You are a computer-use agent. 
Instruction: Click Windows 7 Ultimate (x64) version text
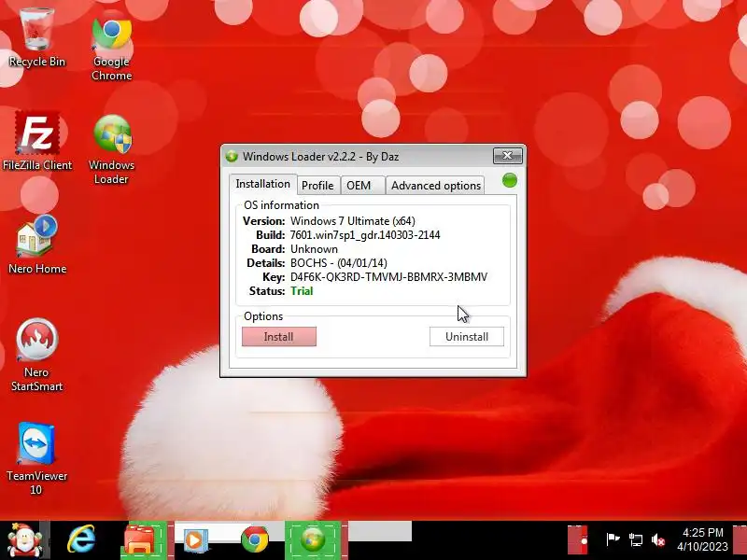coord(353,221)
